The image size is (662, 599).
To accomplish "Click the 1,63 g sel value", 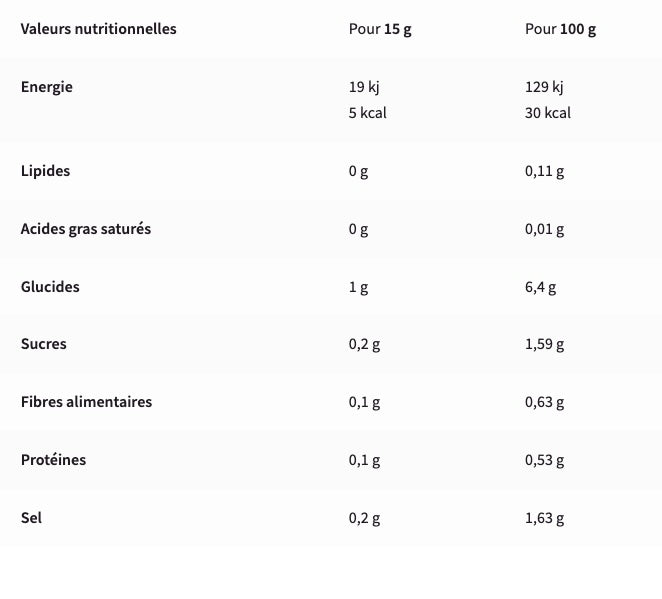I will [x=544, y=519].
